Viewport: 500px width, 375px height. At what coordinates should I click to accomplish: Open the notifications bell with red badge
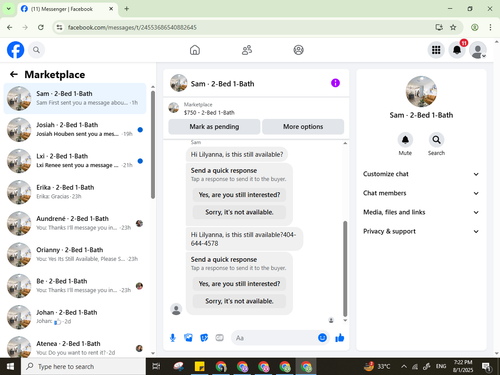pyautogui.click(x=457, y=50)
